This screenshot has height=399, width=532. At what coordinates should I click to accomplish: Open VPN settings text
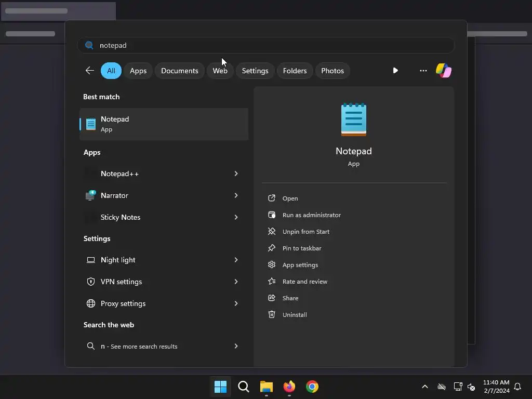121,282
